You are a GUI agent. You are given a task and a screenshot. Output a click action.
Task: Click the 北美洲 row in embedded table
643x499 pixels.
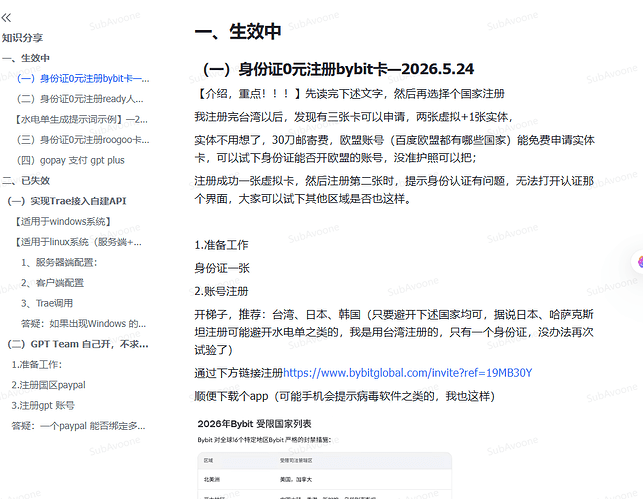tap(324, 479)
